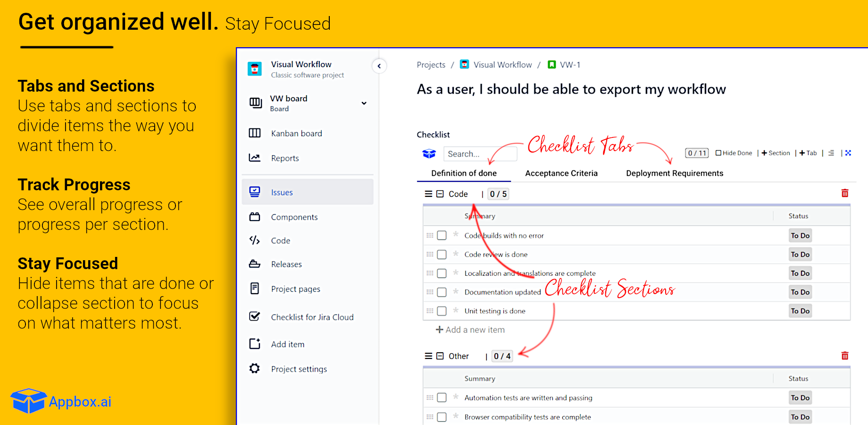This screenshot has width=868, height=425.
Task: Open the Project pages document icon
Action: pos(255,289)
